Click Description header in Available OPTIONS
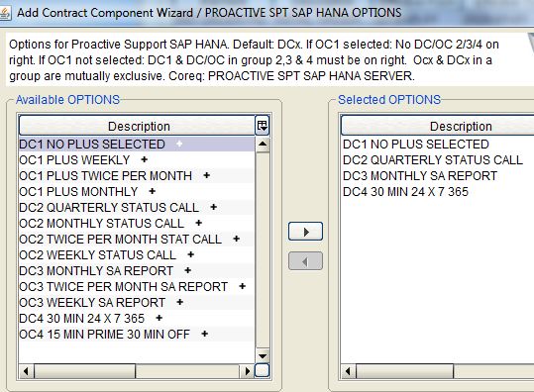Image resolution: width=534 pixels, height=392 pixels. tap(137, 126)
